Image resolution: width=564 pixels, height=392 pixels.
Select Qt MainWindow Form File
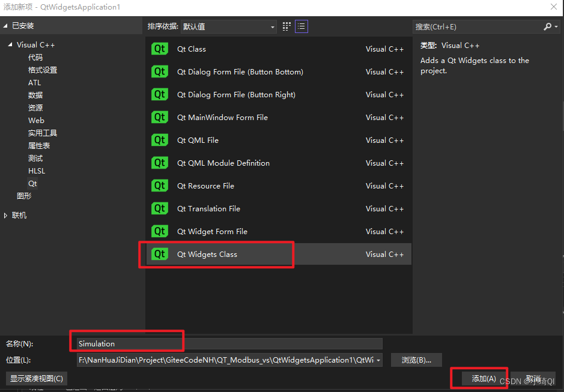(x=222, y=118)
